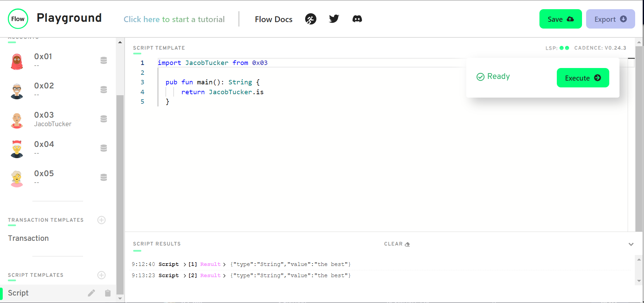Image resolution: width=644 pixels, height=303 pixels.
Task: Open the Twitter bird icon
Action: 334,19
